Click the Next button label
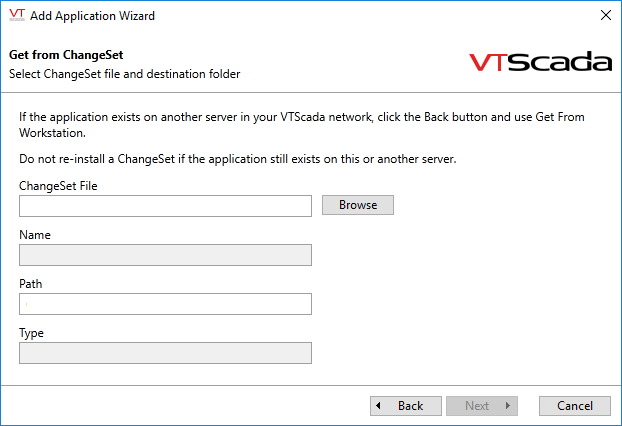This screenshot has width=622, height=426. point(477,406)
